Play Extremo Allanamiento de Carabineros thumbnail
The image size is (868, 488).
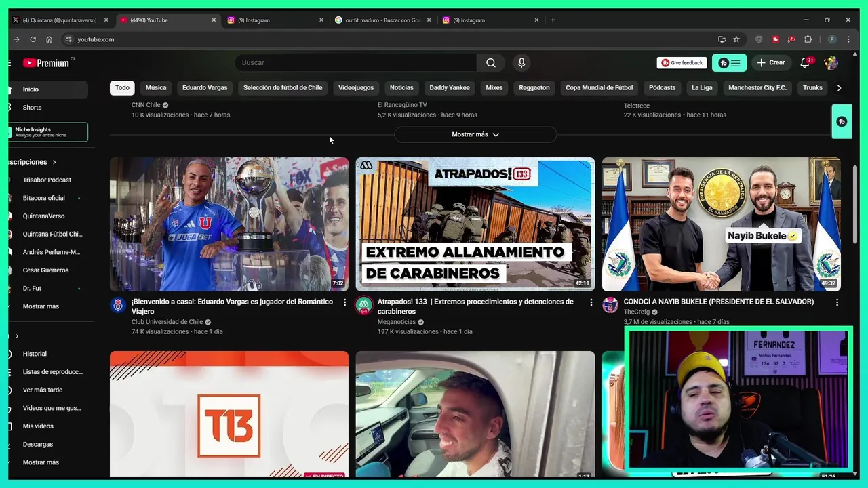pyautogui.click(x=475, y=224)
